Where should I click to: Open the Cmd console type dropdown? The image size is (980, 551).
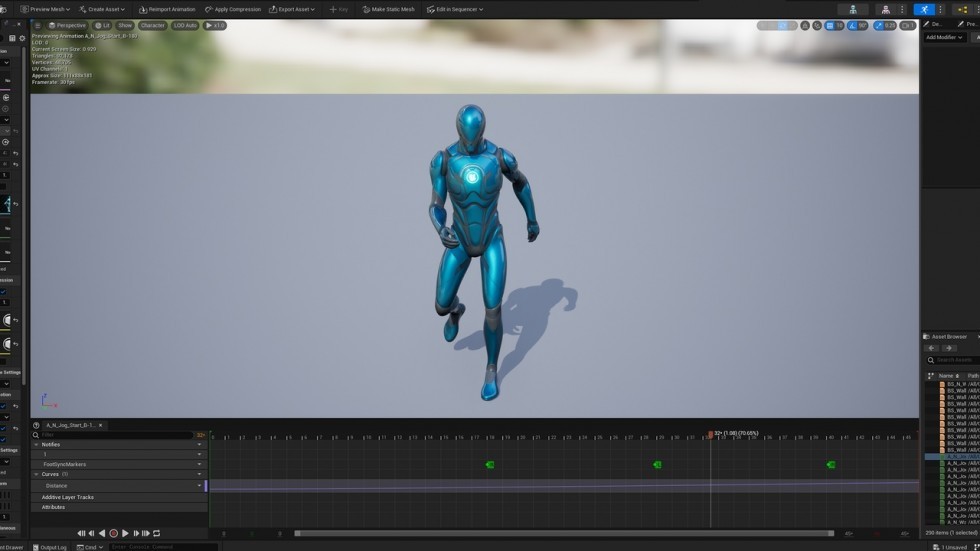click(x=90, y=547)
